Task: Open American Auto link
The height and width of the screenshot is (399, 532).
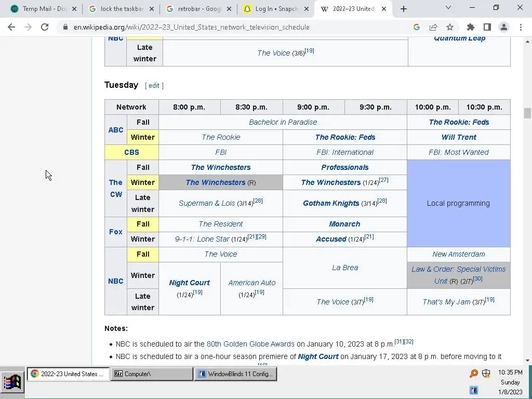Action: (x=252, y=283)
